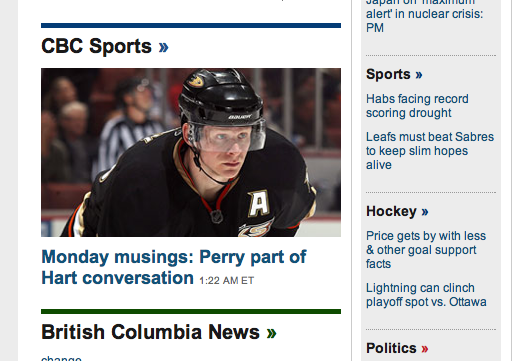Open the Sports sidebar section title
This screenshot has height=361, width=520.
click(x=388, y=74)
